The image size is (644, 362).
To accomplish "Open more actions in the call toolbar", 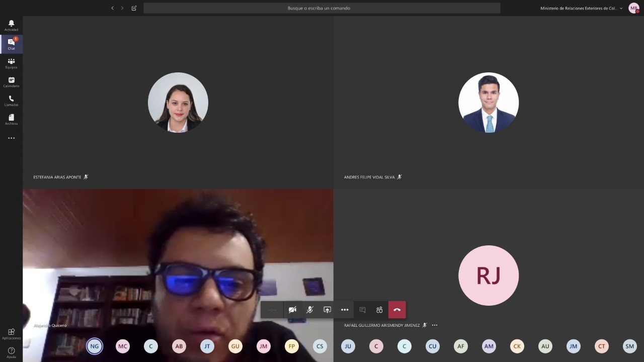I will tap(345, 310).
